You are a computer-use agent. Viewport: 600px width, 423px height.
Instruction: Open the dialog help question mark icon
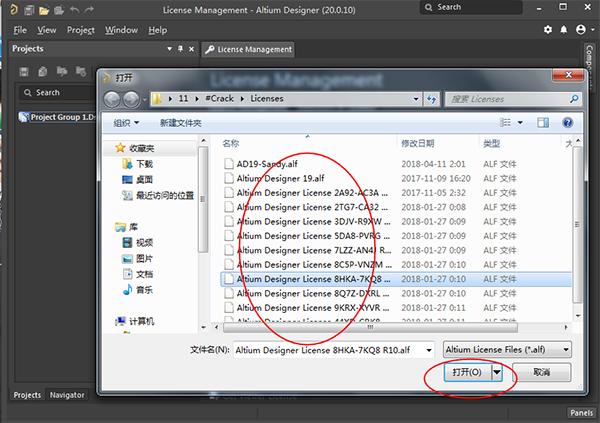pyautogui.click(x=568, y=122)
